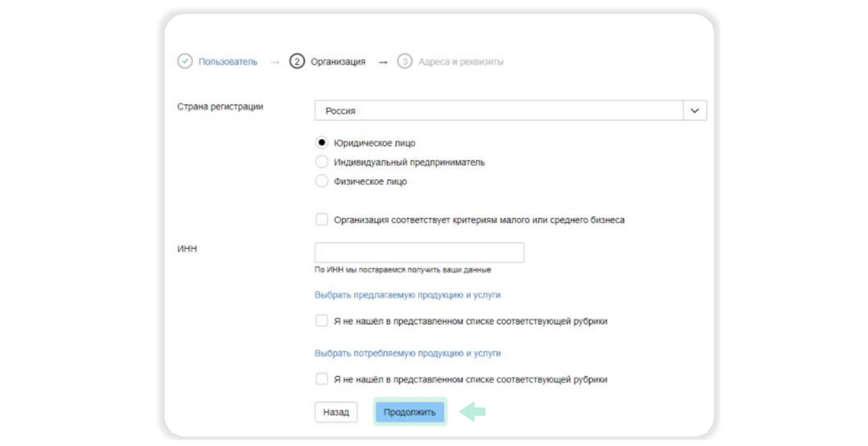Open the Пользователь step

click(228, 62)
